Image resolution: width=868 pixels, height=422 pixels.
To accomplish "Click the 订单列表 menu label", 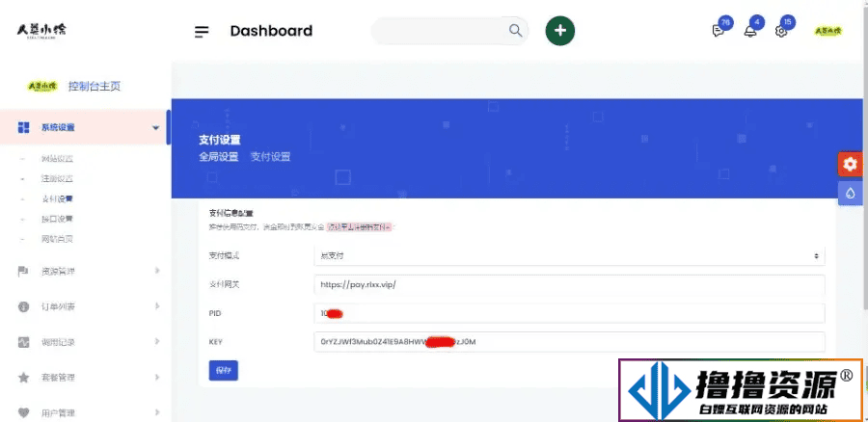I will coord(58,307).
